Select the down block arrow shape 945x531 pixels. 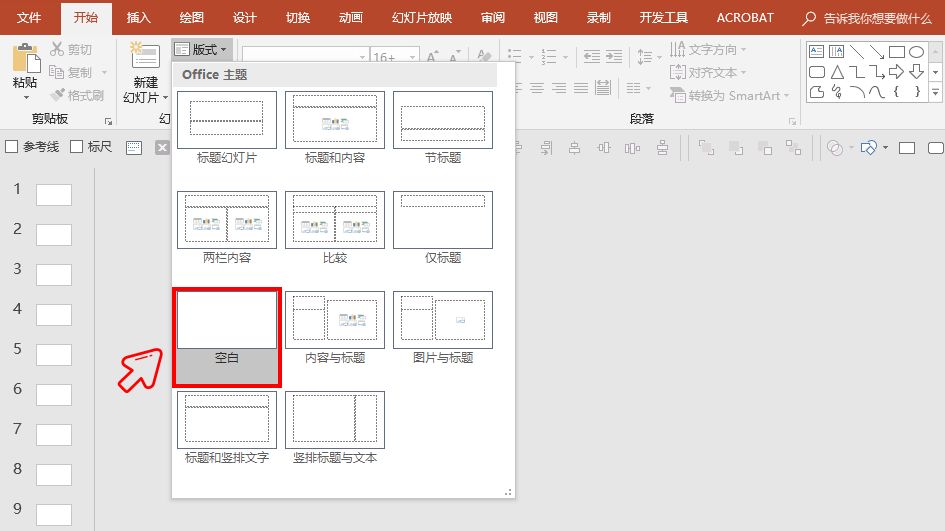tap(917, 72)
